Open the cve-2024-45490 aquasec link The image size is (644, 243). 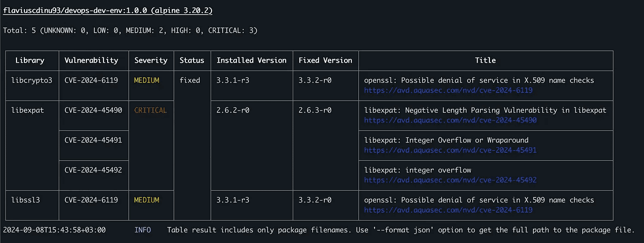[450, 120]
